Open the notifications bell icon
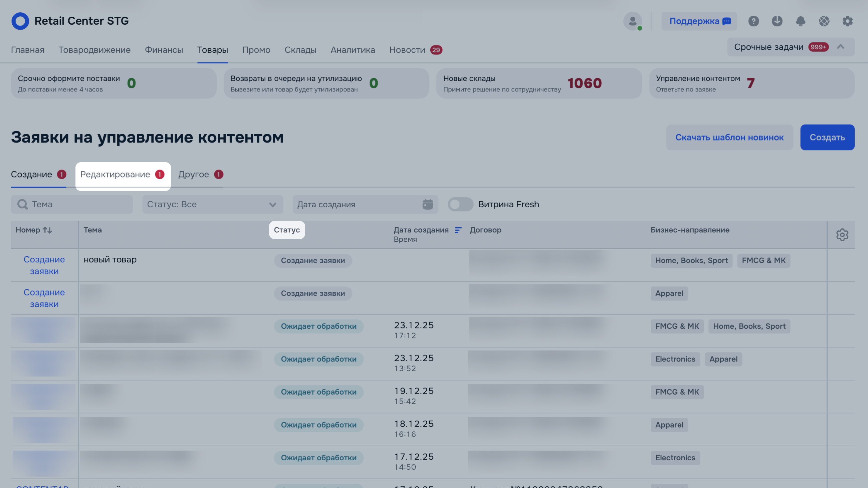 click(x=800, y=21)
